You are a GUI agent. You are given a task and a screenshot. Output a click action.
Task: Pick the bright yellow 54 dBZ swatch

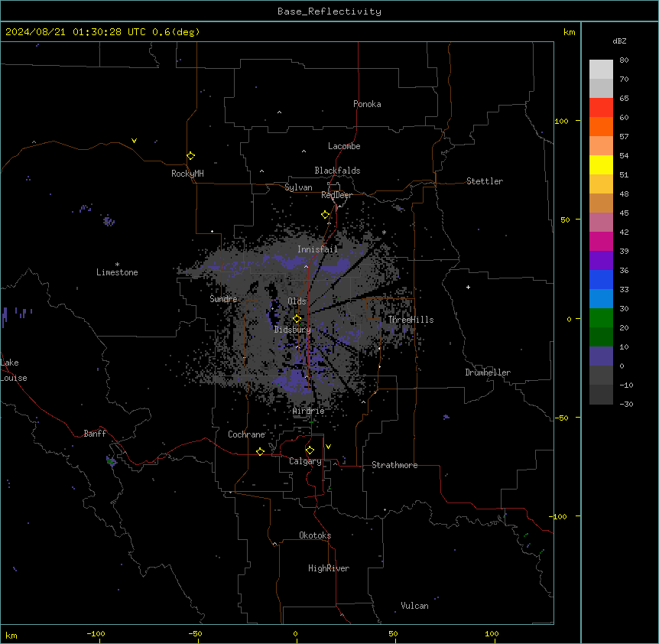[x=601, y=164]
